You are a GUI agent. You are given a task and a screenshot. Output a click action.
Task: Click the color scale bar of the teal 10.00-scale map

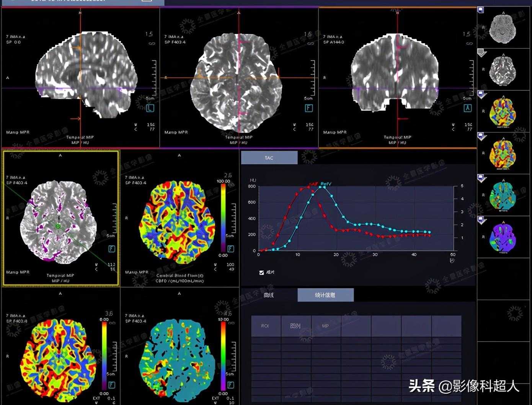(224, 356)
